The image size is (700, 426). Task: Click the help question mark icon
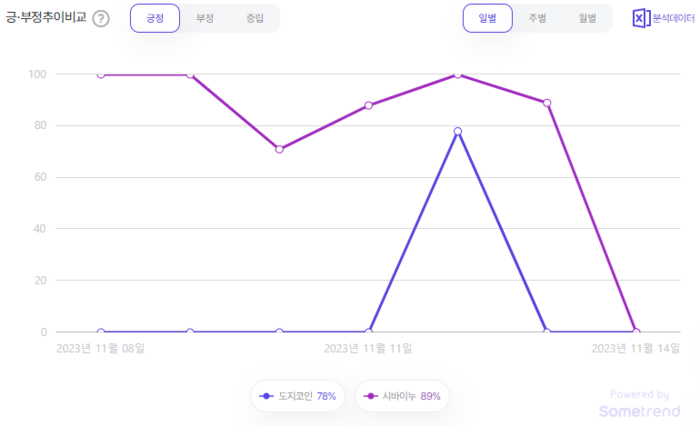point(101,19)
